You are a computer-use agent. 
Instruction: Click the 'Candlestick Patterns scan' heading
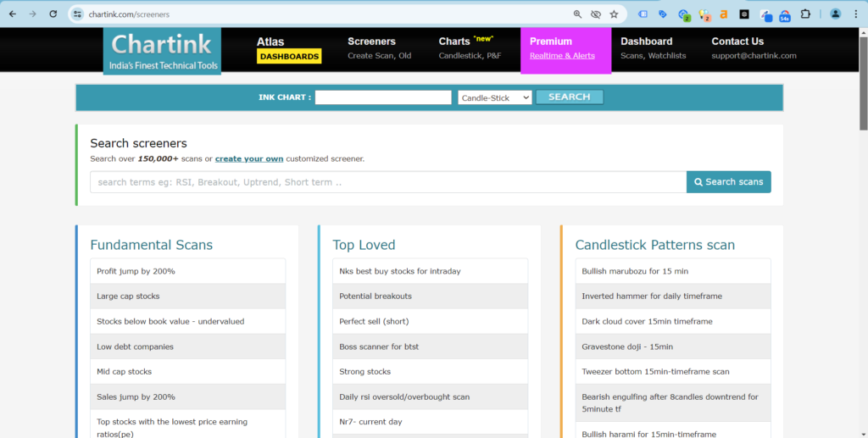[x=655, y=245]
